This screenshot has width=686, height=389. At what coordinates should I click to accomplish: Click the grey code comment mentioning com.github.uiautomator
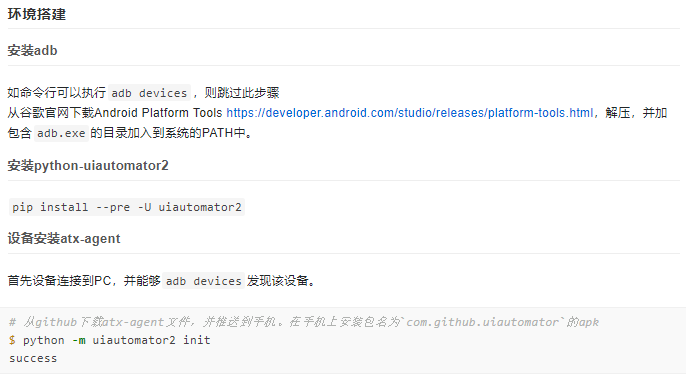[304, 322]
